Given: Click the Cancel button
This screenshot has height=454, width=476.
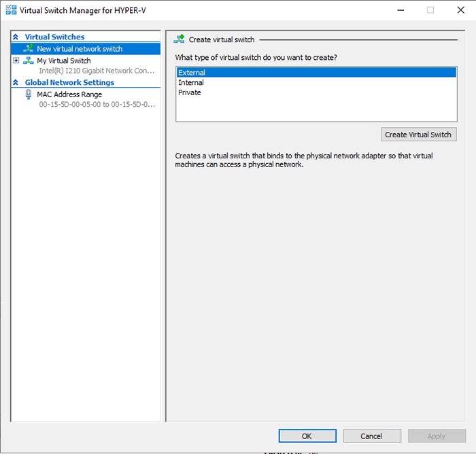Looking at the screenshot, I should point(371,436).
